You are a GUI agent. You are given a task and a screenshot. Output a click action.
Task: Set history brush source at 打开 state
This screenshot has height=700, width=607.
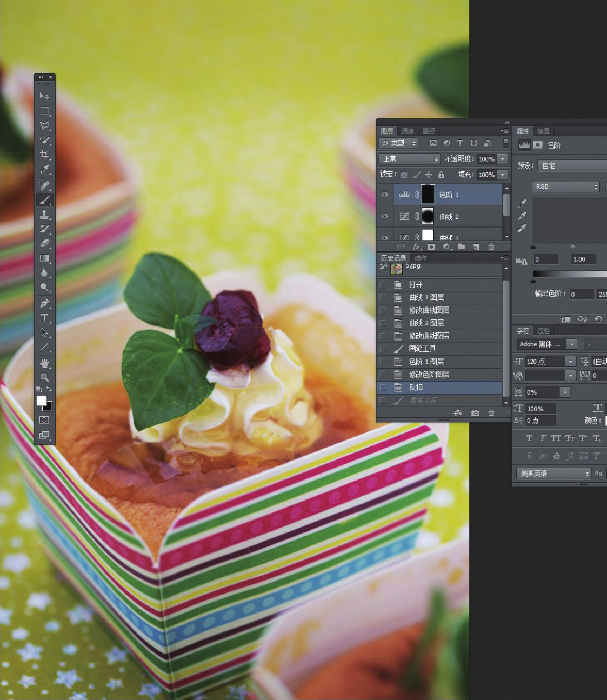(x=383, y=284)
